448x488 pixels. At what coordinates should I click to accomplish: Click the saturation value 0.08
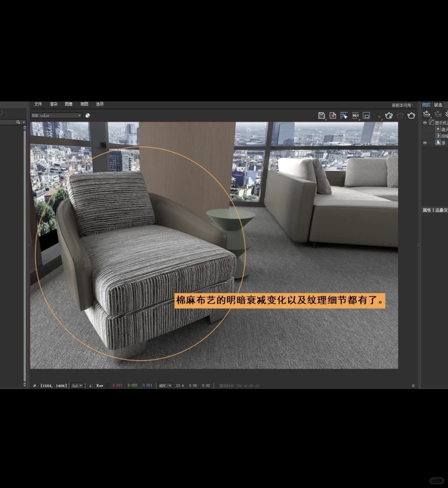coord(193,385)
